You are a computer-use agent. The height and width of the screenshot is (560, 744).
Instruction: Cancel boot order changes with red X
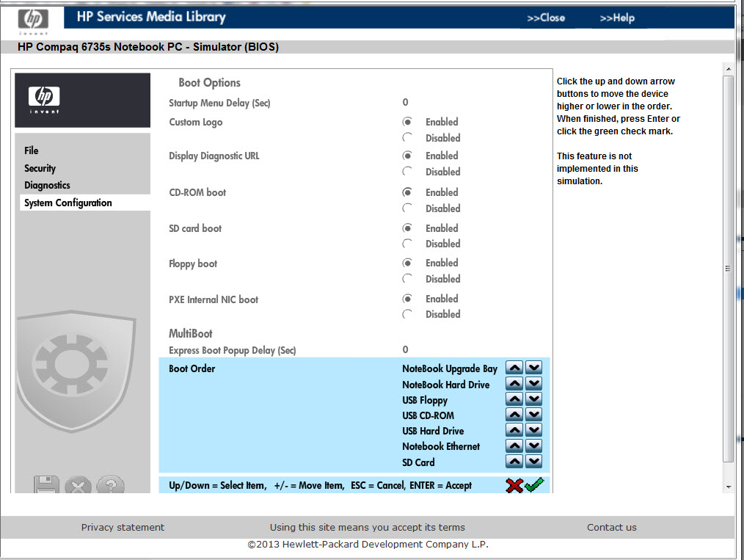pos(514,485)
